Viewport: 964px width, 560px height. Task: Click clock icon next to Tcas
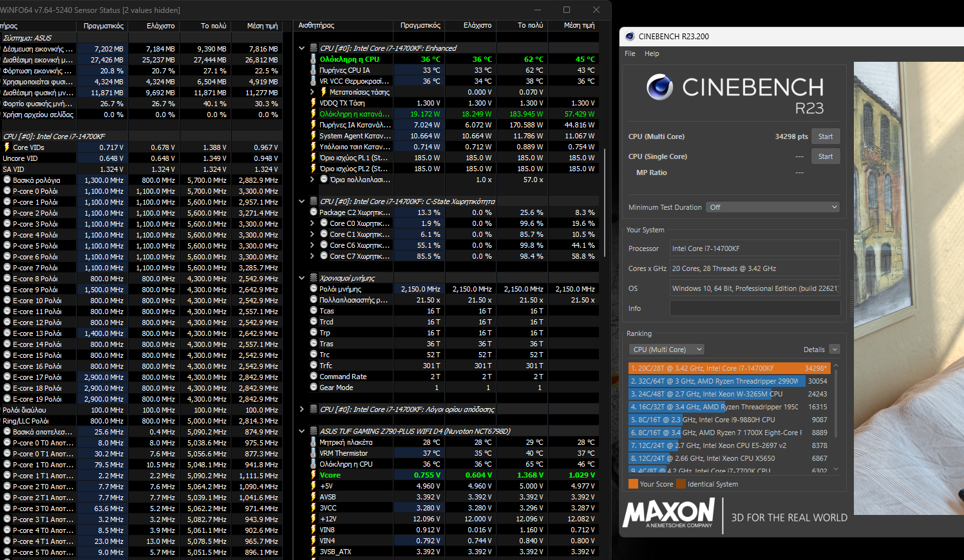click(x=314, y=311)
